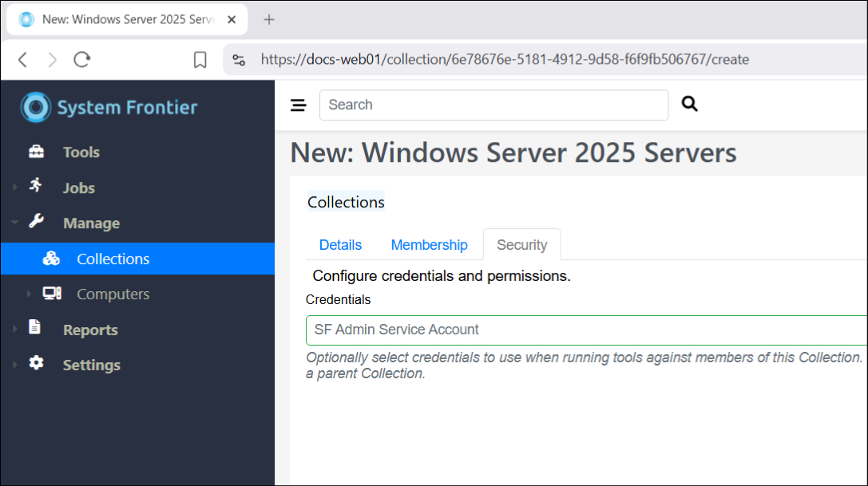The image size is (868, 486).
Task: Click the Jobs running figure icon
Action: (x=36, y=186)
